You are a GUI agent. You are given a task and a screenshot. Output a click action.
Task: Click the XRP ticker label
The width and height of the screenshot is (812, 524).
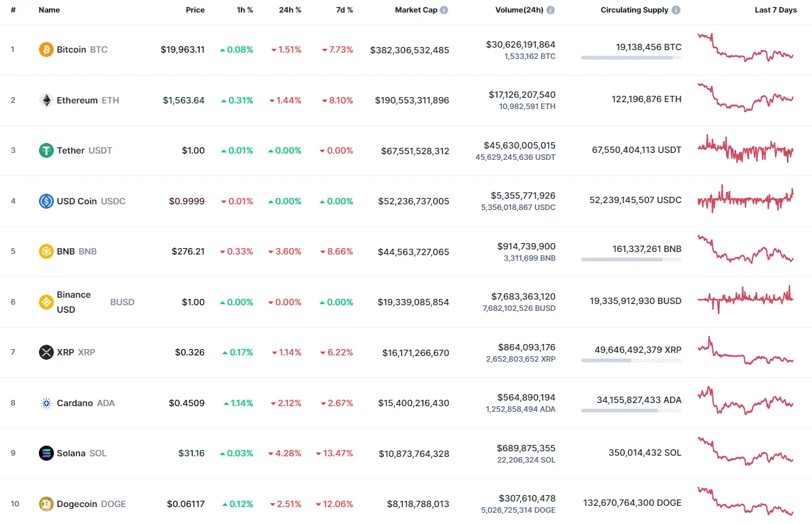pyautogui.click(x=87, y=352)
